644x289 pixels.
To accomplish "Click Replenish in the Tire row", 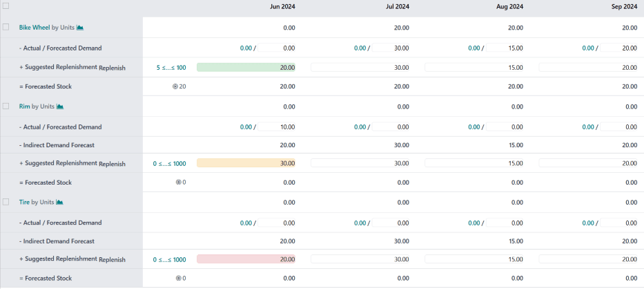I will [x=112, y=260].
